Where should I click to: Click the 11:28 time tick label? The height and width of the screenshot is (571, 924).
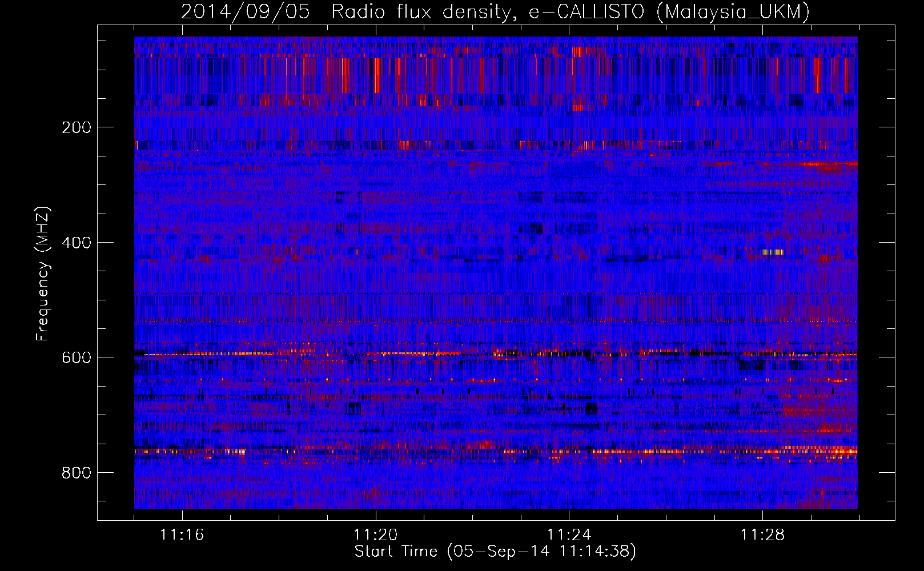click(x=762, y=535)
